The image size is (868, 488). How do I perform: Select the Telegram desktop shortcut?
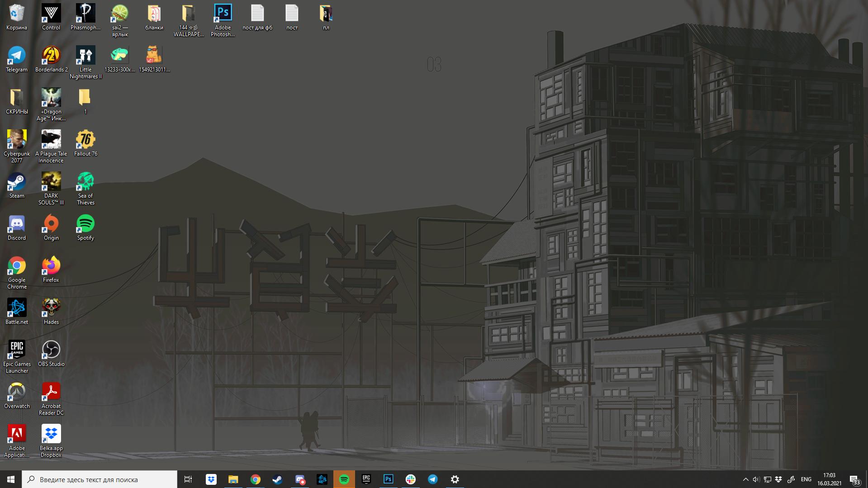tap(17, 60)
